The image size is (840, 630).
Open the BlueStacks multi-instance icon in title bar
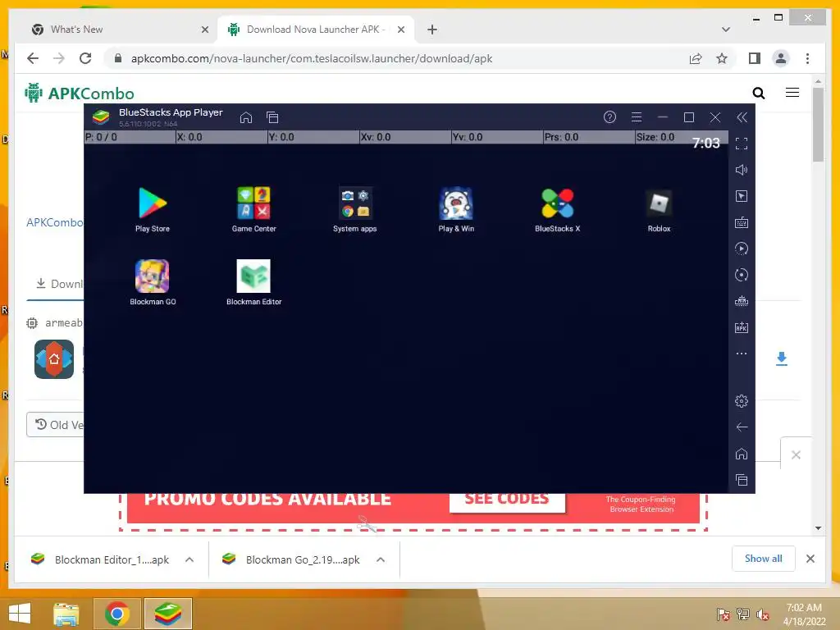point(272,117)
